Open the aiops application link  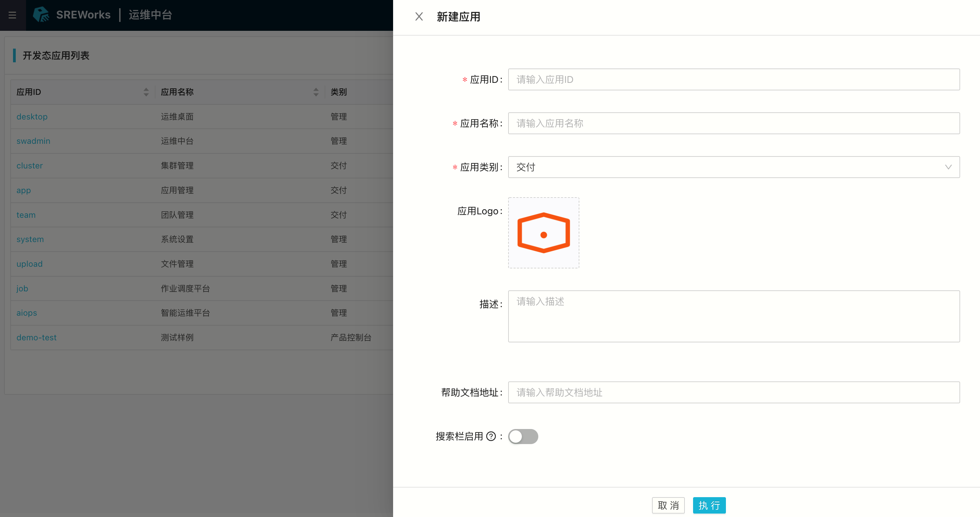[27, 313]
